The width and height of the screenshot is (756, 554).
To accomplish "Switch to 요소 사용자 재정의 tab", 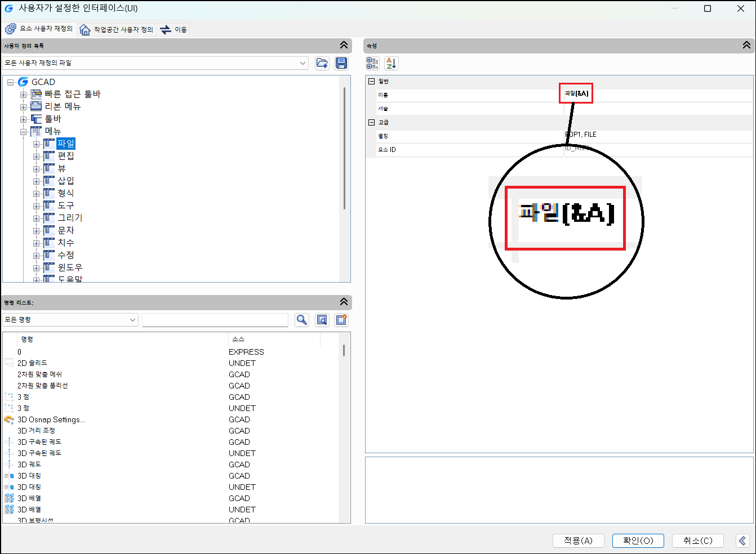I will point(39,29).
